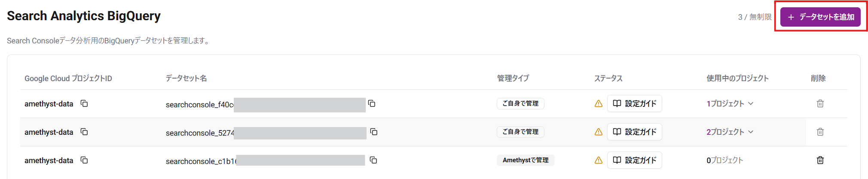Click warning icon in first row
868x179 pixels.
coord(598,103)
